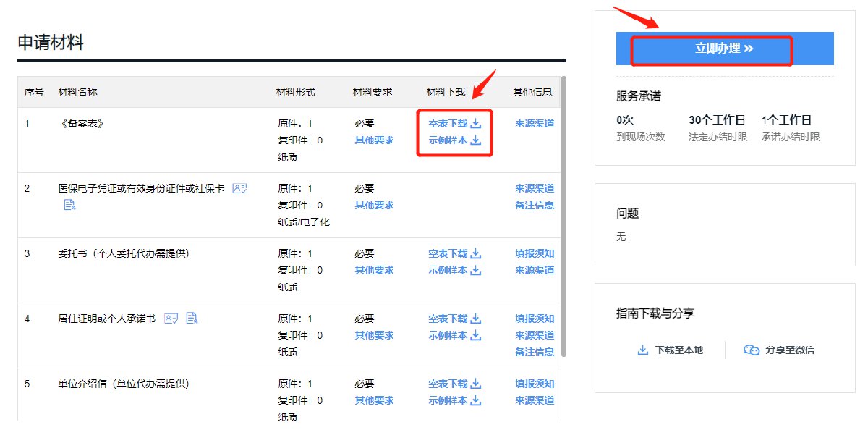
Task: Click the WeChat icon for 分享至微信
Action: coord(752,350)
